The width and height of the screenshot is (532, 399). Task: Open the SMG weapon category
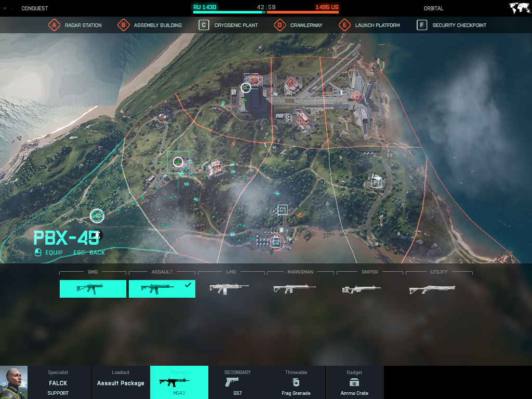(x=92, y=272)
